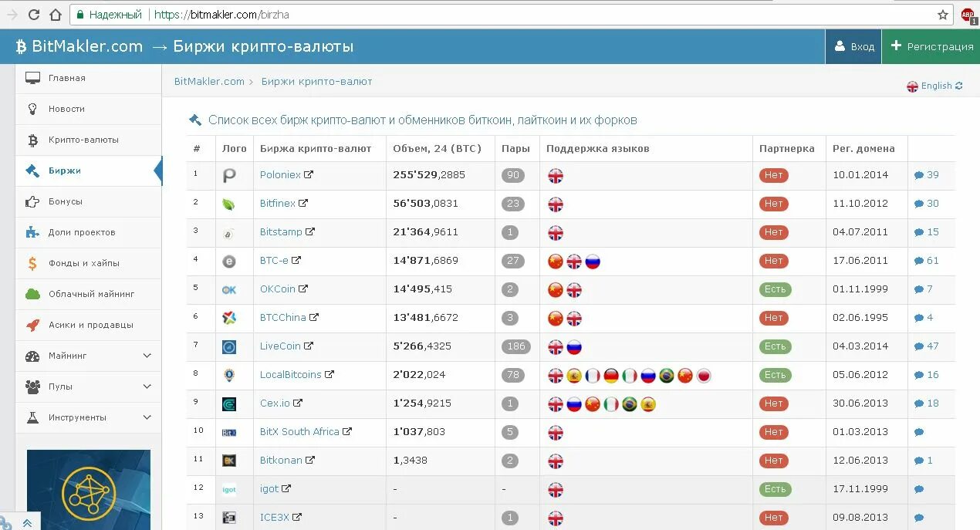The height and width of the screenshot is (530, 980).
Task: Open the Облачный майнинг sidebar item
Action: [x=88, y=294]
